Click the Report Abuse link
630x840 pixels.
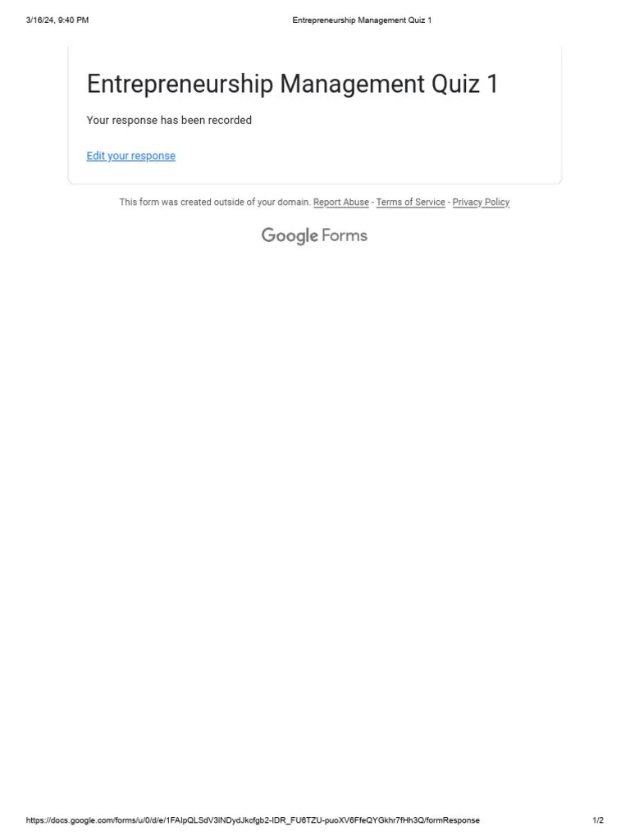pyautogui.click(x=340, y=202)
